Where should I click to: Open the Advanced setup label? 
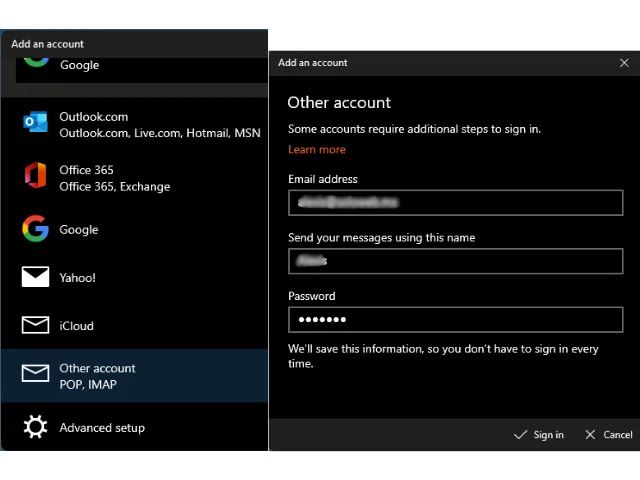coord(102,428)
